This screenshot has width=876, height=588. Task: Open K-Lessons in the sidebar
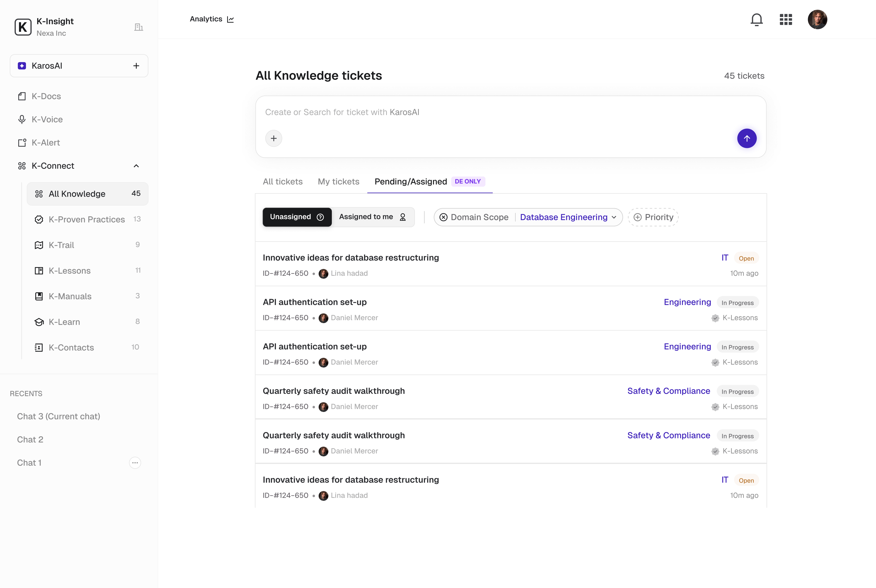87,271
